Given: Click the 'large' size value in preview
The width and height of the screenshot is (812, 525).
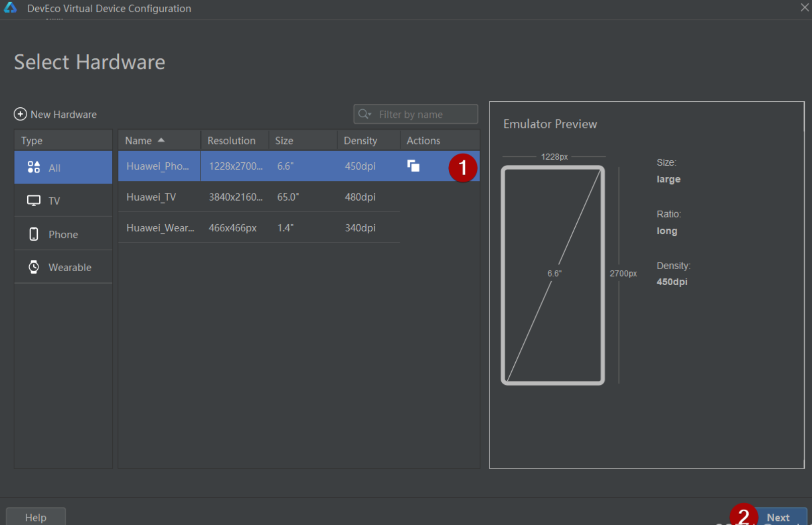Looking at the screenshot, I should point(668,179).
